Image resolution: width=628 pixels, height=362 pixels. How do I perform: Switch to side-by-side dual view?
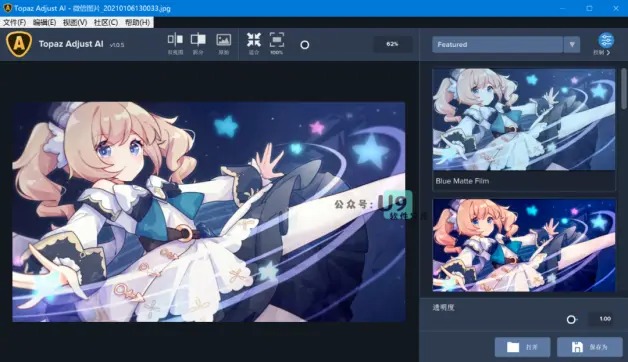[175, 43]
